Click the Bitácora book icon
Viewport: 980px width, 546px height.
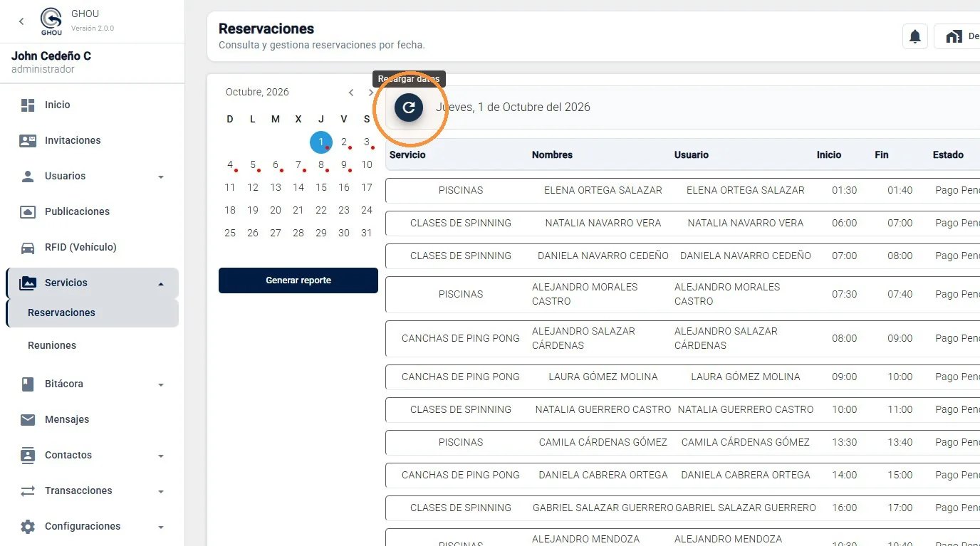pos(28,384)
